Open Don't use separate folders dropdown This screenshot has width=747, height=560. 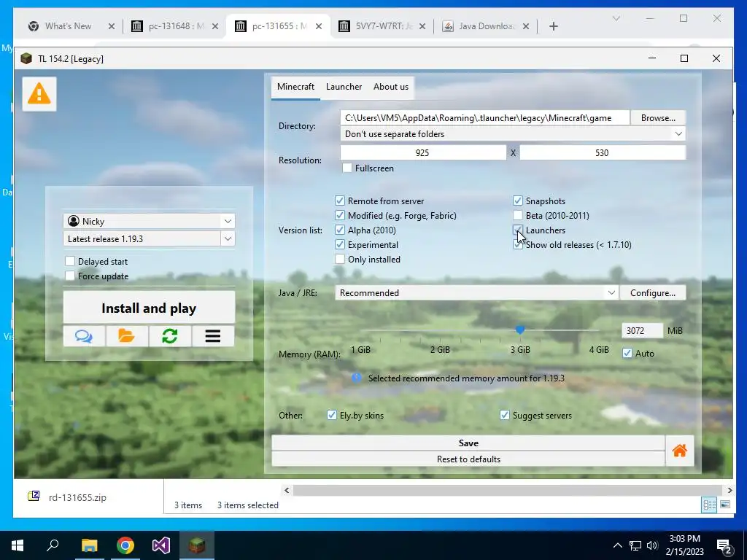click(x=513, y=134)
